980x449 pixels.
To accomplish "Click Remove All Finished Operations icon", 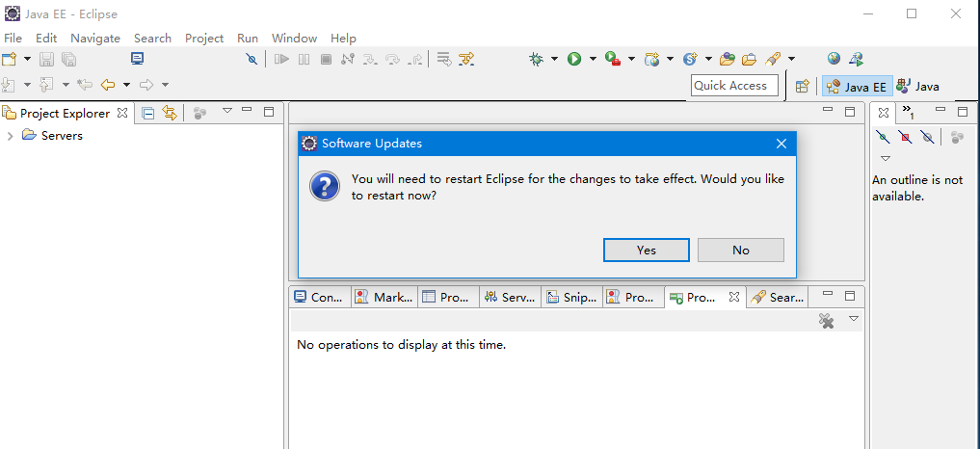I will pos(826,321).
